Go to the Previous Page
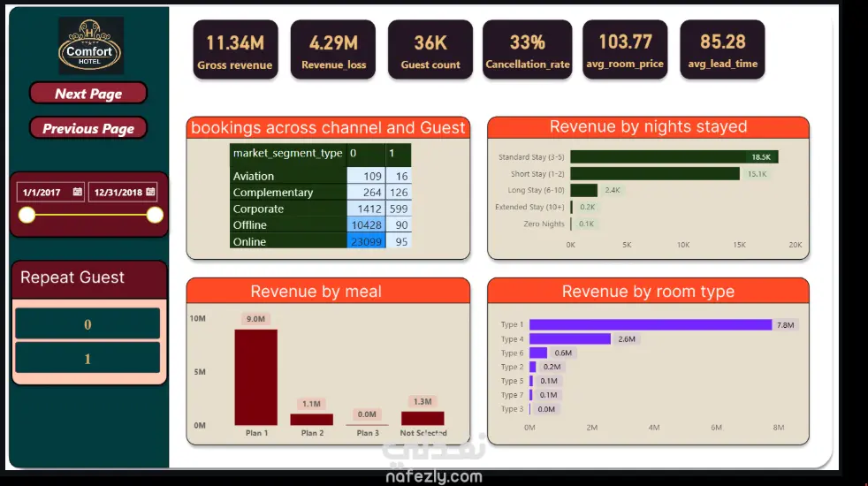 (x=88, y=128)
